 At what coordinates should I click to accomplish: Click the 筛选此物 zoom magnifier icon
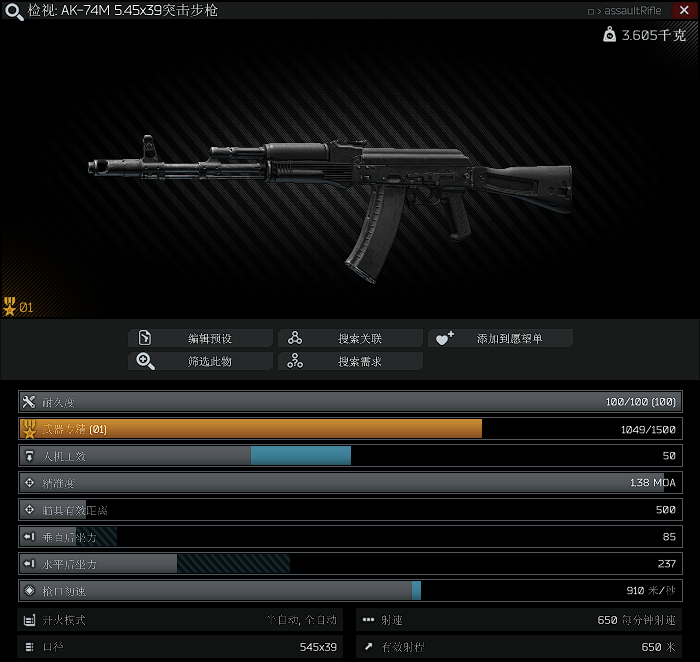coord(145,361)
